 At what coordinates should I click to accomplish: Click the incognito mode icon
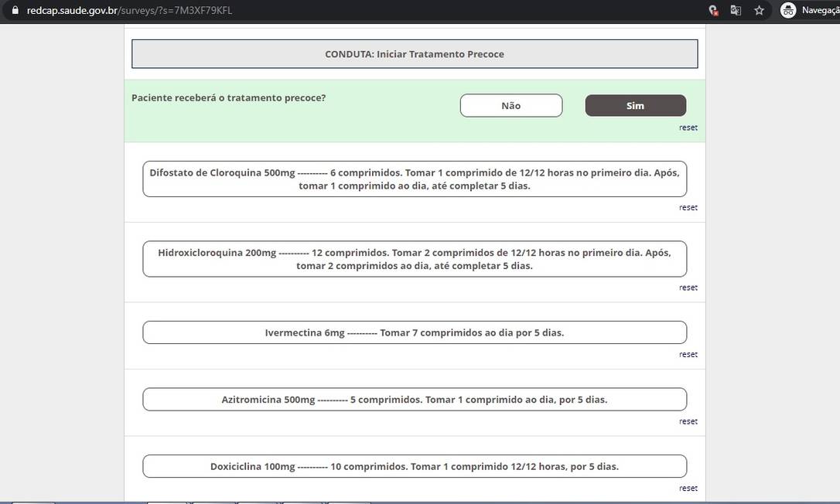pos(788,10)
